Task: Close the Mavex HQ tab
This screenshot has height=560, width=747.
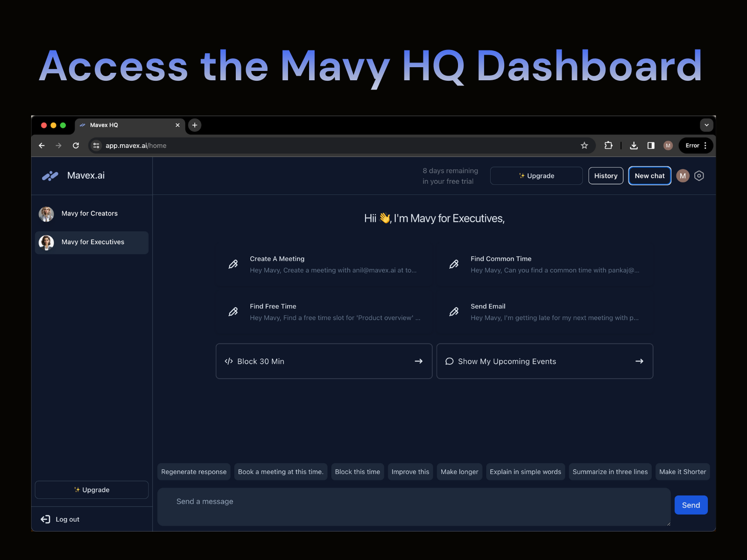Action: (177, 125)
